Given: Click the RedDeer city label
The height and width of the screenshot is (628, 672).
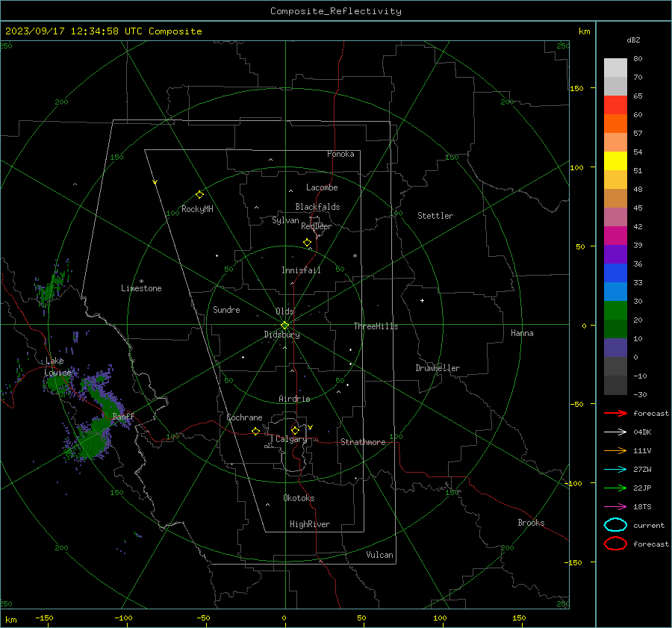Looking at the screenshot, I should click(317, 226).
